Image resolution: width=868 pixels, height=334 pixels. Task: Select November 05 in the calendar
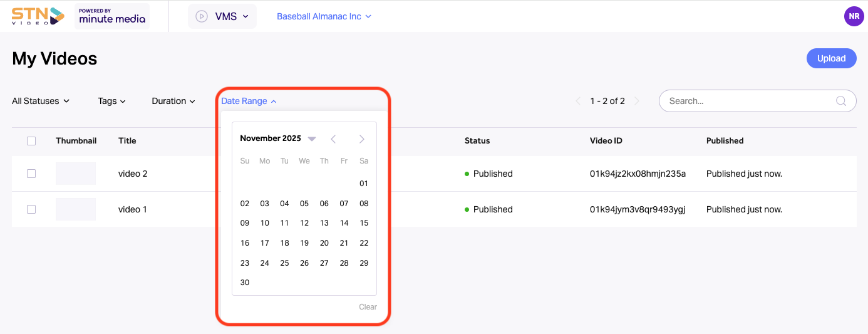(x=304, y=204)
